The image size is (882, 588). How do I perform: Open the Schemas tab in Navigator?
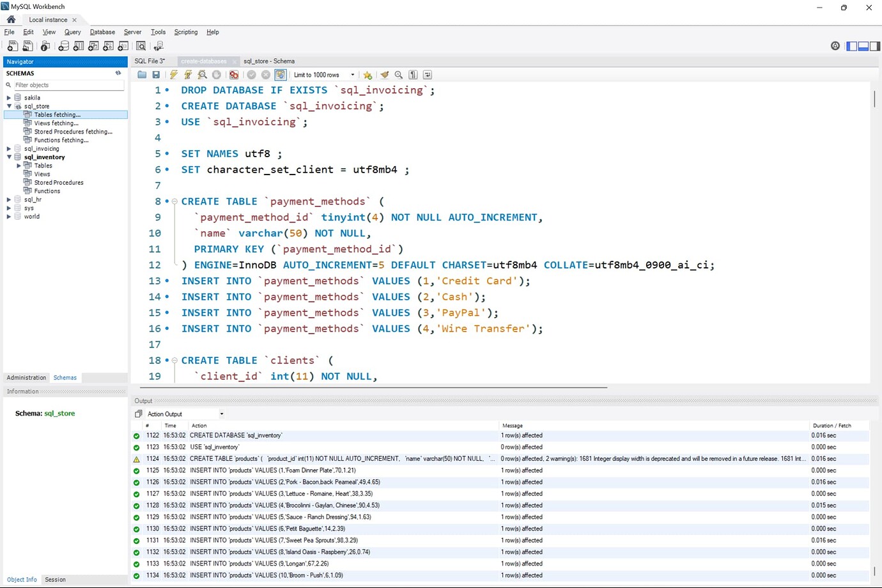click(x=65, y=378)
